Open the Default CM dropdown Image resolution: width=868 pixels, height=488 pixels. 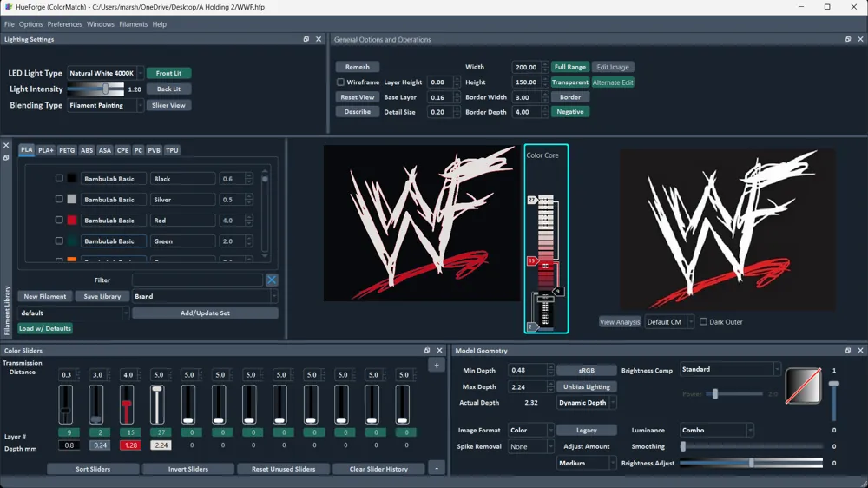pyautogui.click(x=669, y=322)
